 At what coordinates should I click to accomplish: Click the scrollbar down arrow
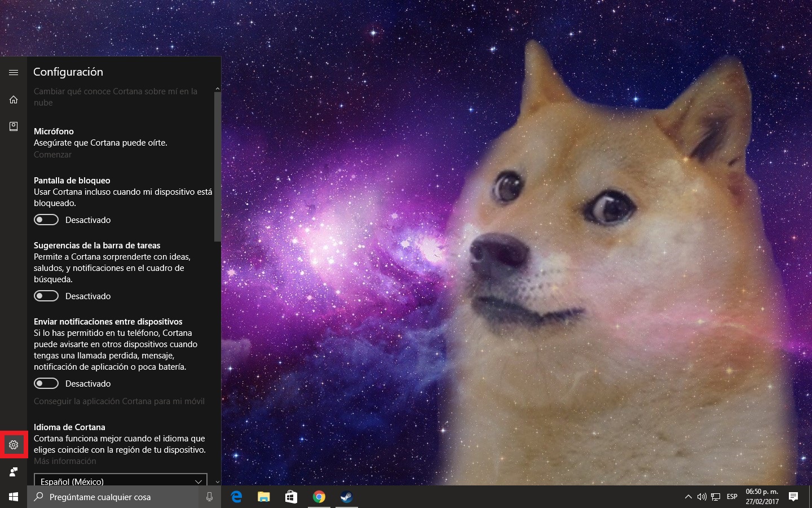coord(218,482)
